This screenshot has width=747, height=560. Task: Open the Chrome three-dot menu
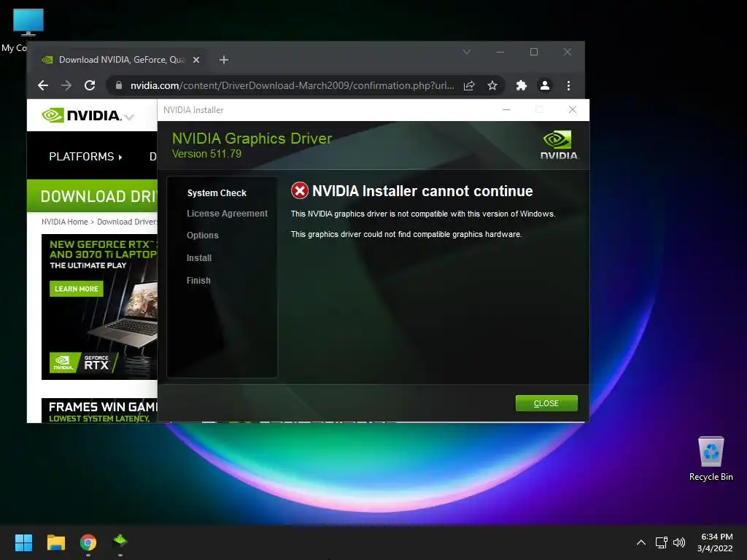[x=568, y=86]
